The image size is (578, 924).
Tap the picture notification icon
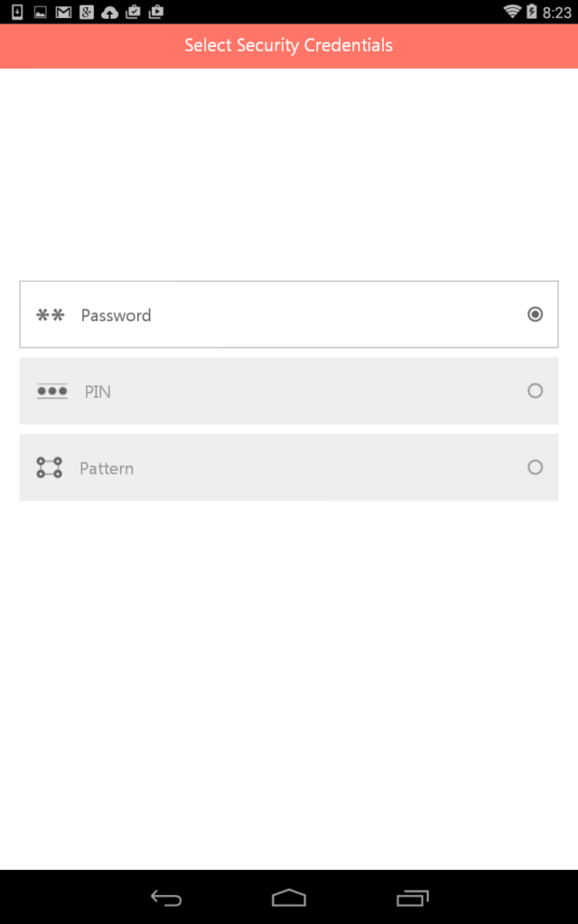tap(40, 12)
